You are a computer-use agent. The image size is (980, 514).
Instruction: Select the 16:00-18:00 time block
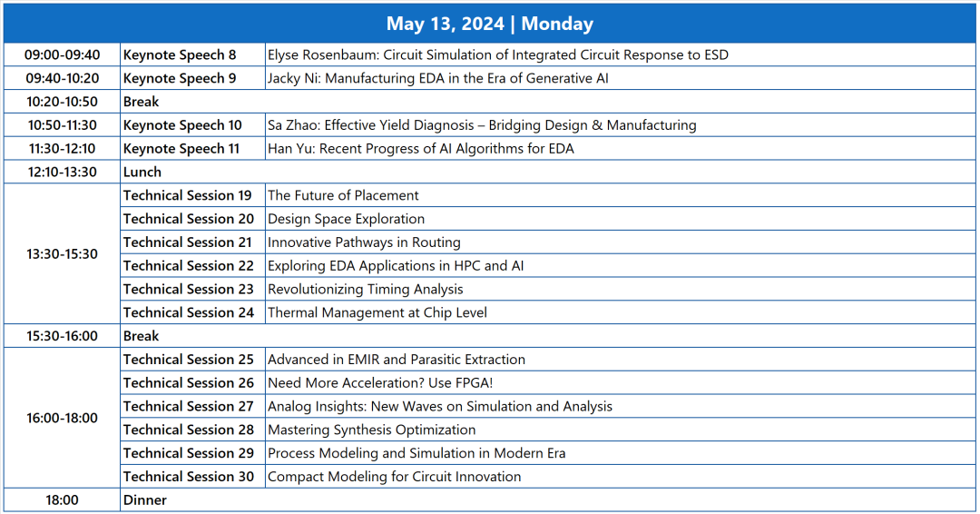click(x=63, y=419)
